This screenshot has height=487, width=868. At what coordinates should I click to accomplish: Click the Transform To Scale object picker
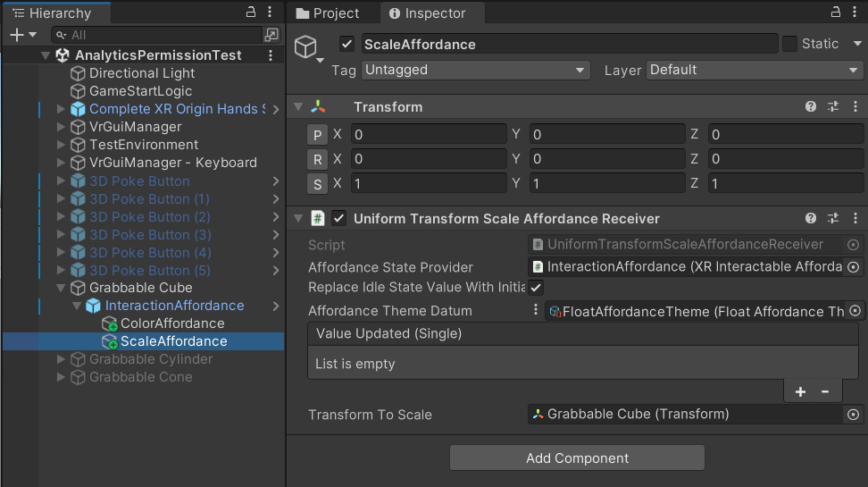pyautogui.click(x=854, y=415)
